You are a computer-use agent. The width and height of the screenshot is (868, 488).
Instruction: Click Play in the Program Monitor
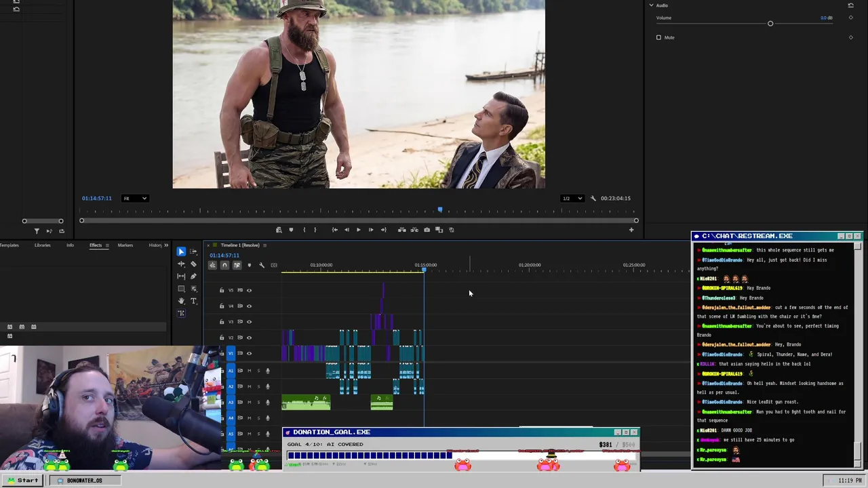pyautogui.click(x=359, y=230)
